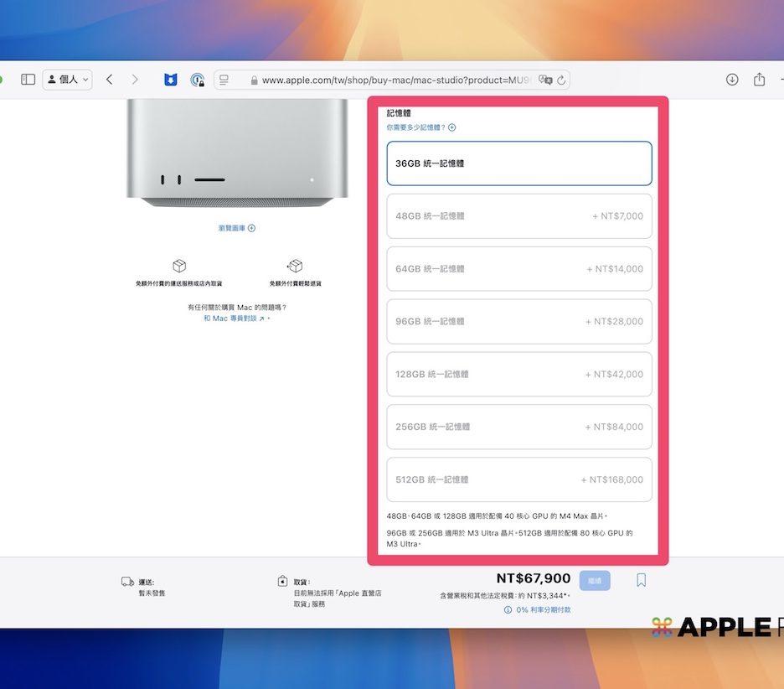Open 和 Mac 專員對談 chat link
This screenshot has width=784, height=689.
(235, 319)
